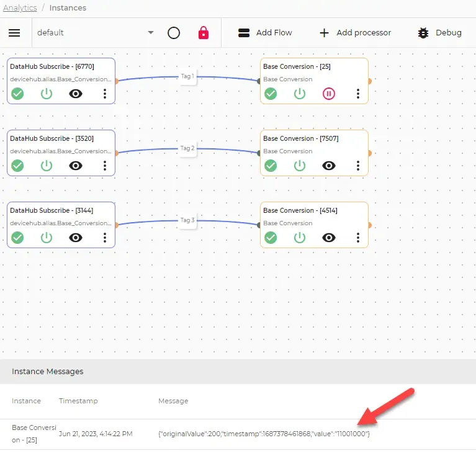Click the eye icon of DataHub Subscribe [3144]

click(x=76, y=238)
